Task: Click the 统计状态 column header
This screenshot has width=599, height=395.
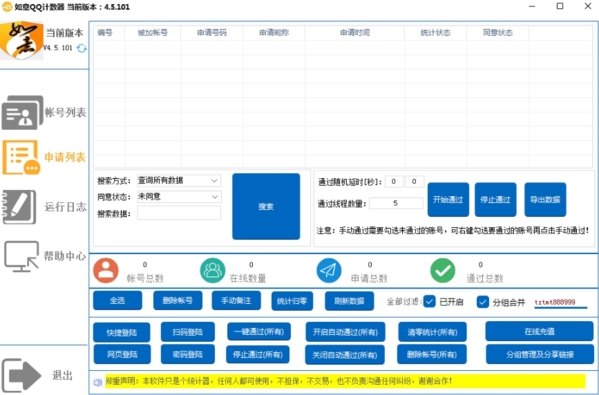Action: [x=435, y=33]
